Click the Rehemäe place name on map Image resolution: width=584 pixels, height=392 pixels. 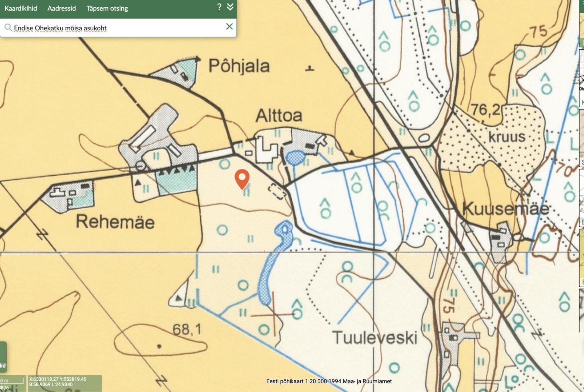115,222
